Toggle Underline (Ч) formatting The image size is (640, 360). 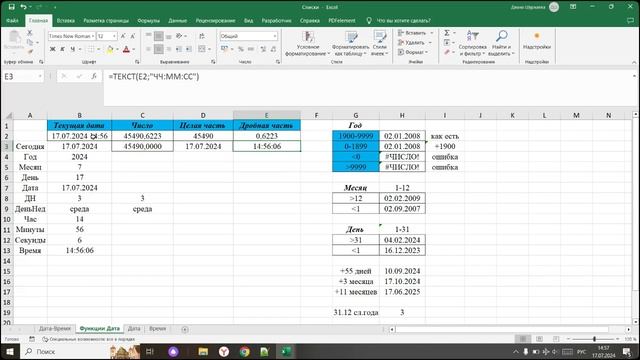tap(72, 49)
